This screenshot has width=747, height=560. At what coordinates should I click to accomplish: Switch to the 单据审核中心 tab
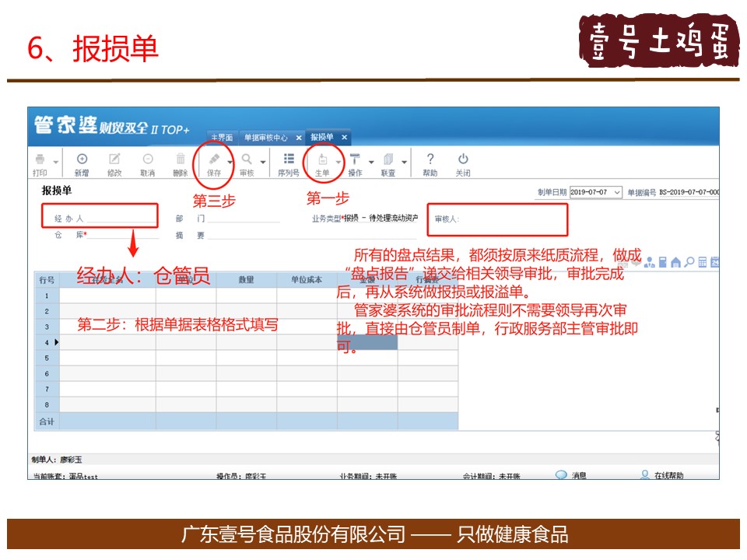[x=265, y=138]
